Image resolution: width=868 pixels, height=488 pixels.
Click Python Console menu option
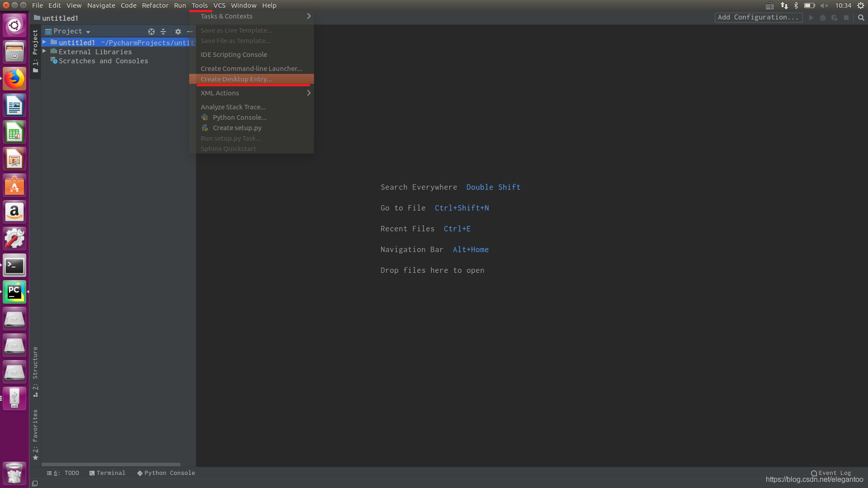point(238,117)
